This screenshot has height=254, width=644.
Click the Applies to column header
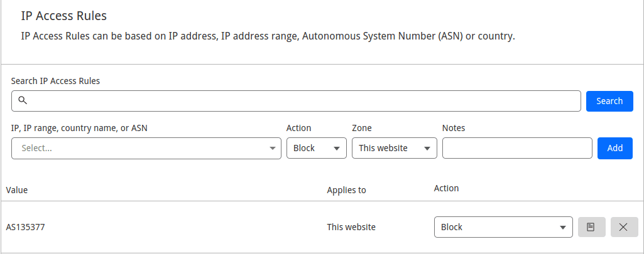pyautogui.click(x=346, y=190)
